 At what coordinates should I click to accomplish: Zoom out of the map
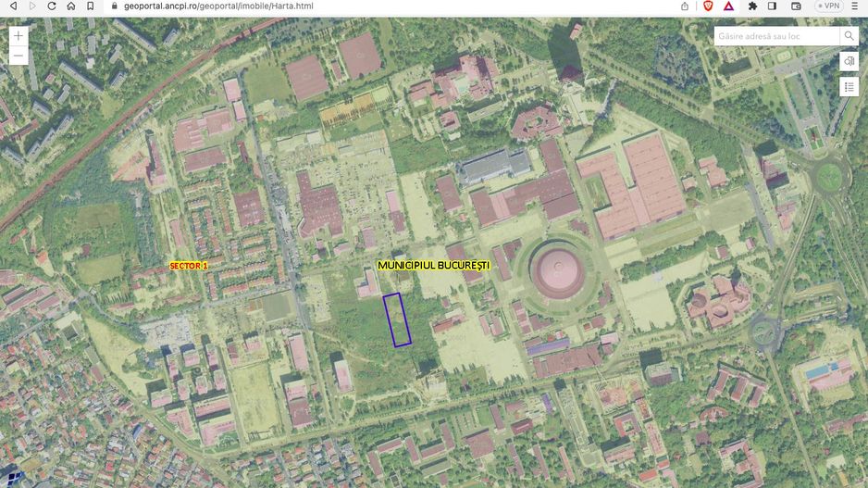[19, 56]
